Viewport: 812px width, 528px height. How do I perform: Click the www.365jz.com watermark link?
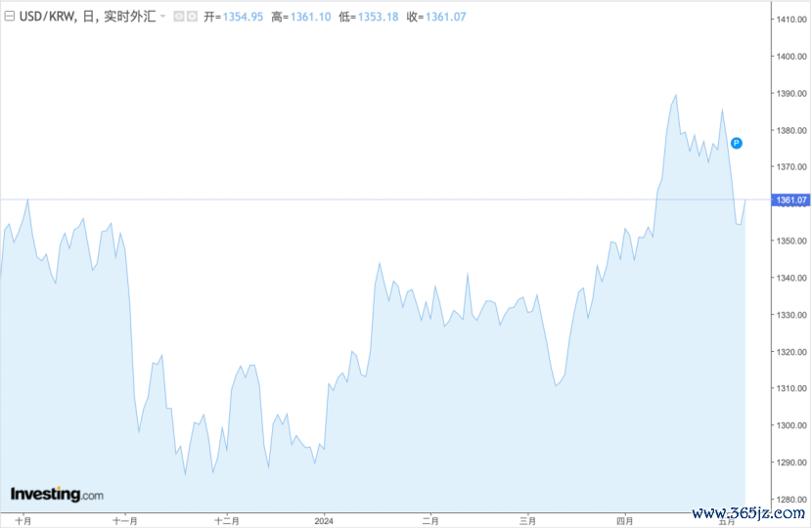pos(747,513)
